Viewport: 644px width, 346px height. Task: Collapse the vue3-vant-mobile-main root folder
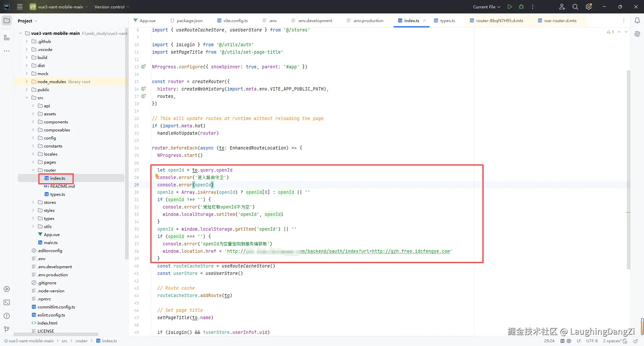point(20,33)
